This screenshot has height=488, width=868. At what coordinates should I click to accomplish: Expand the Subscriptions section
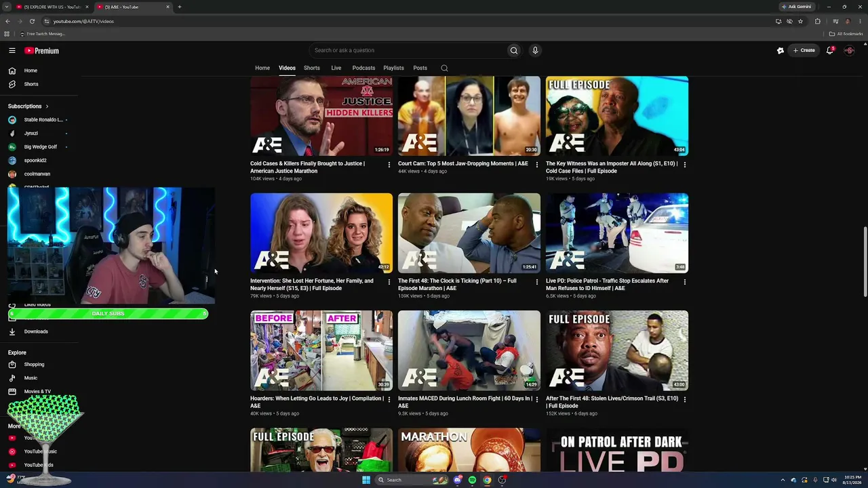[x=28, y=106]
